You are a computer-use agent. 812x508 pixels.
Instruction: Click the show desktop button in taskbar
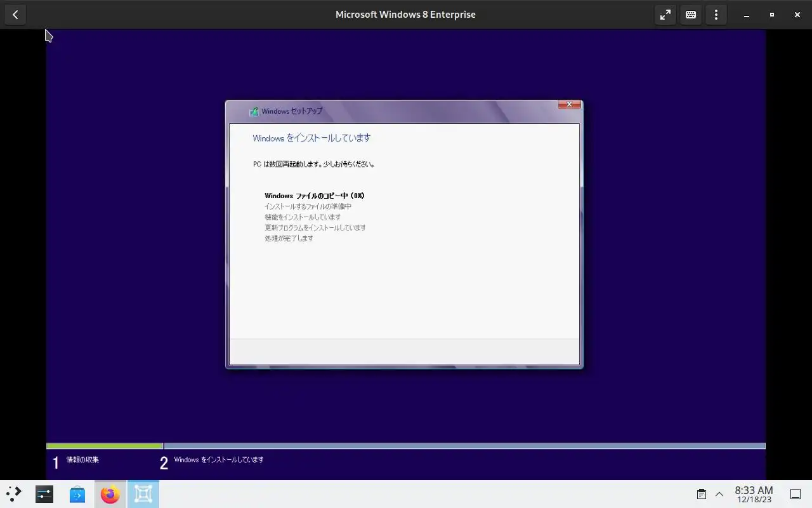pyautogui.click(x=796, y=494)
